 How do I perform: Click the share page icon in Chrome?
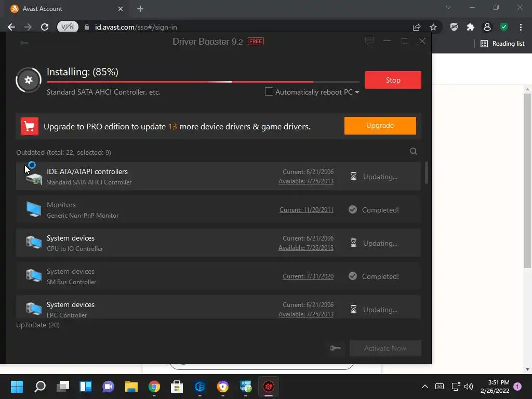point(417,27)
